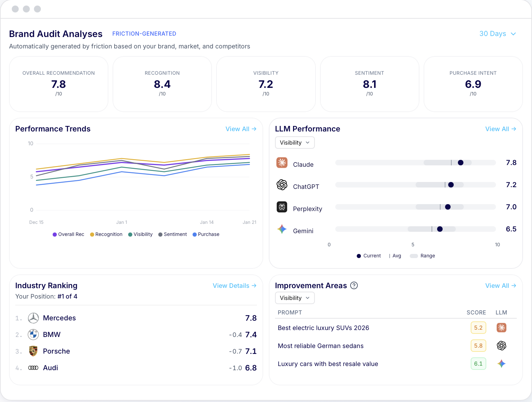
Task: Click the Mercedes logo in Industry Ranking
Action: (x=33, y=318)
